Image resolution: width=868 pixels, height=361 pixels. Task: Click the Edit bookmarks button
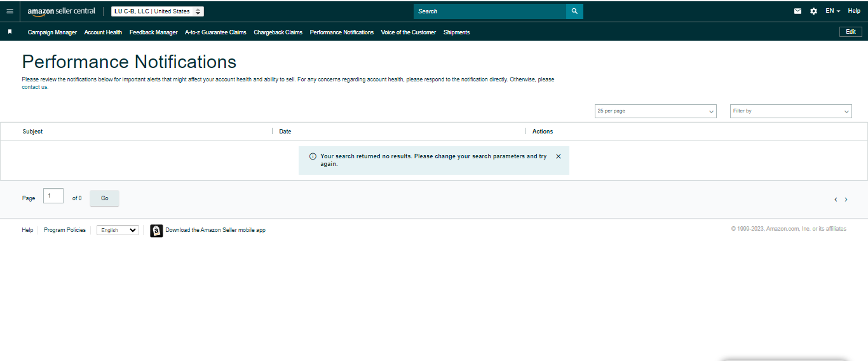pyautogui.click(x=851, y=32)
